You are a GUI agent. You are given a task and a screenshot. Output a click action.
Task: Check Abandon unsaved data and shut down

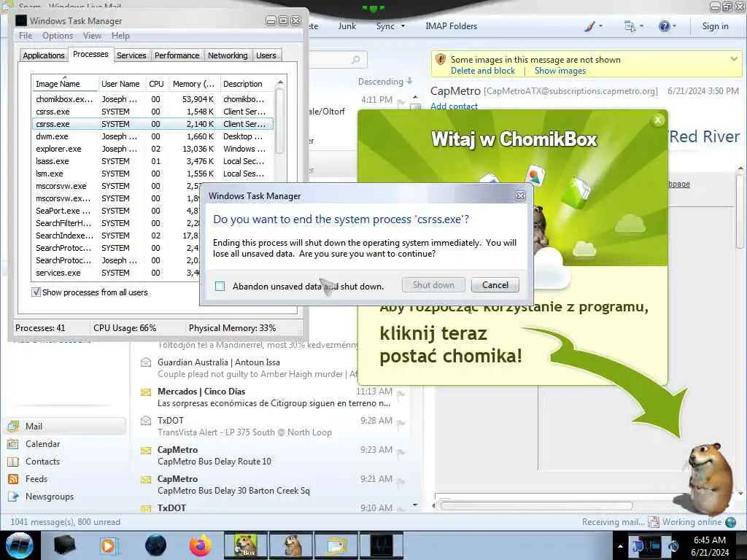point(220,286)
